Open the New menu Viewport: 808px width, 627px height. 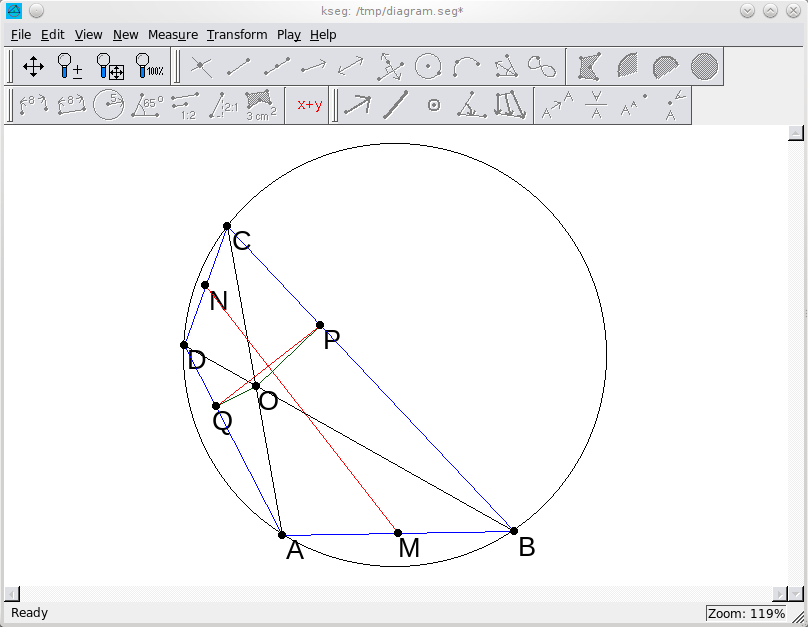[126, 35]
